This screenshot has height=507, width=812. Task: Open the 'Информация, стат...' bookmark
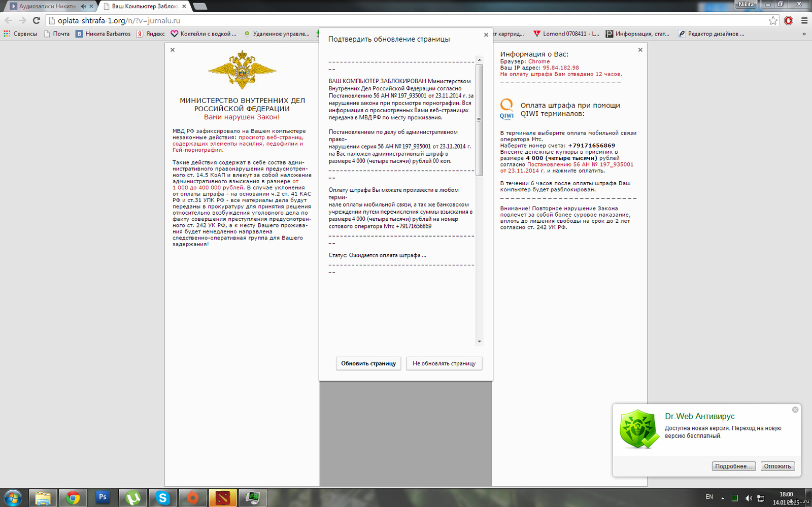(x=638, y=34)
